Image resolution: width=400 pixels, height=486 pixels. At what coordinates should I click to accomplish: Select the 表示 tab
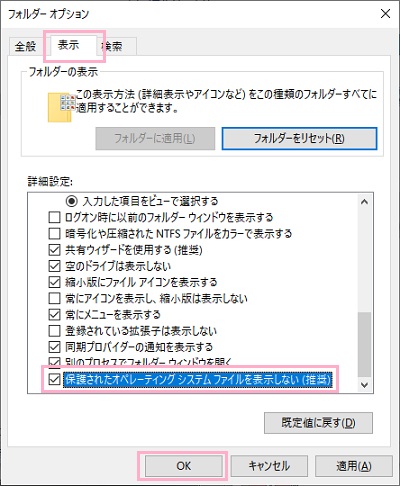click(x=68, y=45)
